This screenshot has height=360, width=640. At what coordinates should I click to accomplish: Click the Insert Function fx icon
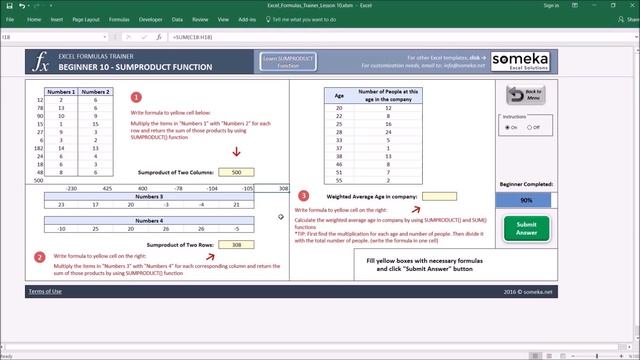159,37
